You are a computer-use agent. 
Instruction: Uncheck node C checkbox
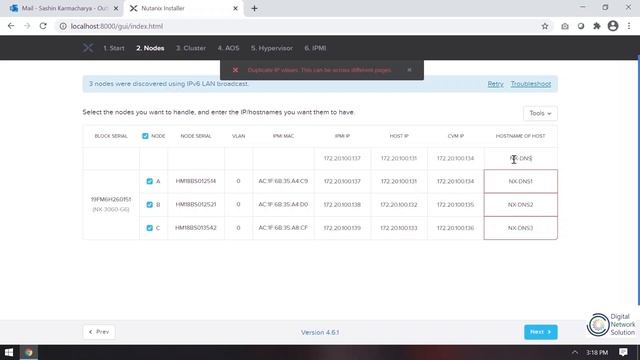(149, 228)
